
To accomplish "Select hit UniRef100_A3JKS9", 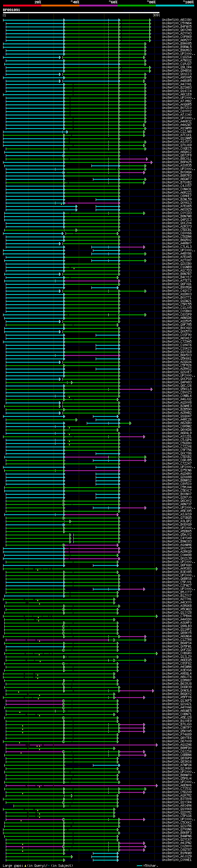I will (177, 515).
